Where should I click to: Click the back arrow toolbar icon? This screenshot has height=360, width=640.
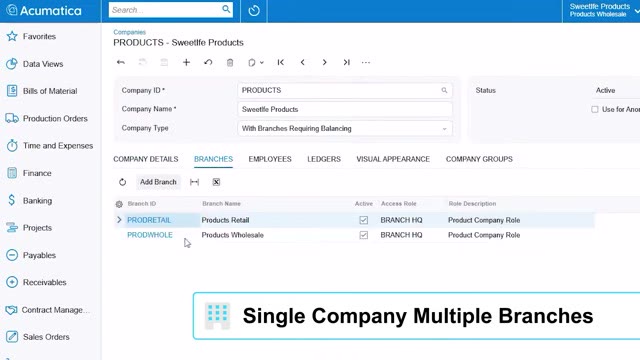pos(121,62)
